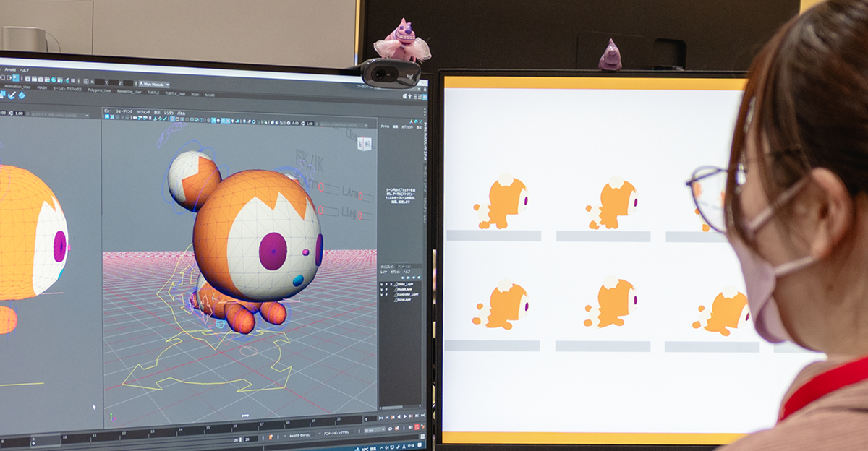Go to end of playback range
The height and width of the screenshot is (451, 868).
point(422,416)
